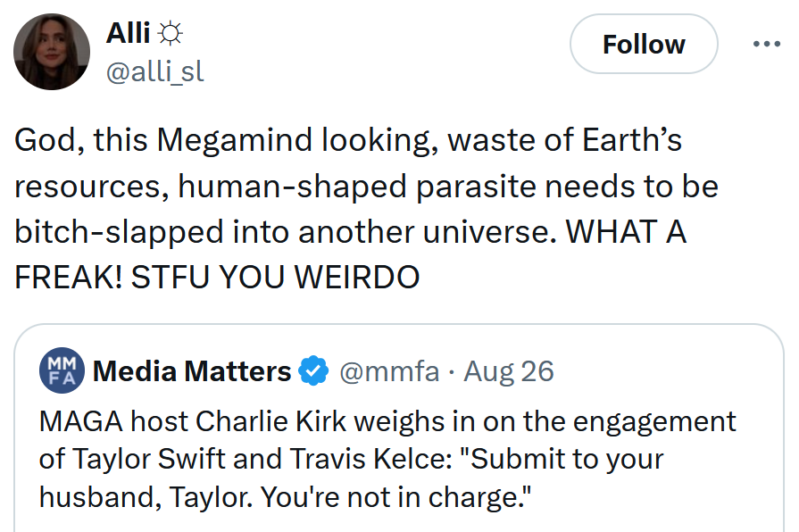Follow the Alli account
Viewport: 799px width, 532px height.
(643, 43)
